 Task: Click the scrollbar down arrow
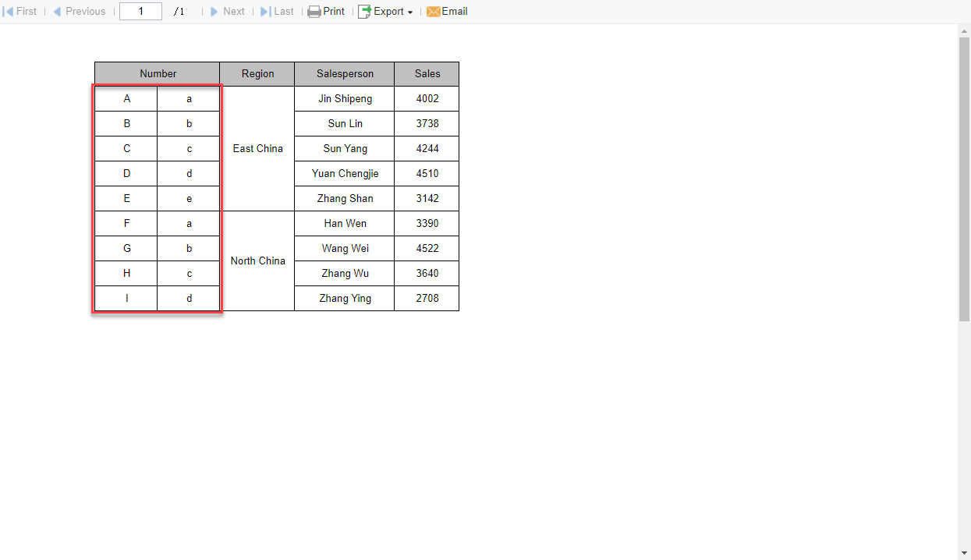(x=964, y=554)
